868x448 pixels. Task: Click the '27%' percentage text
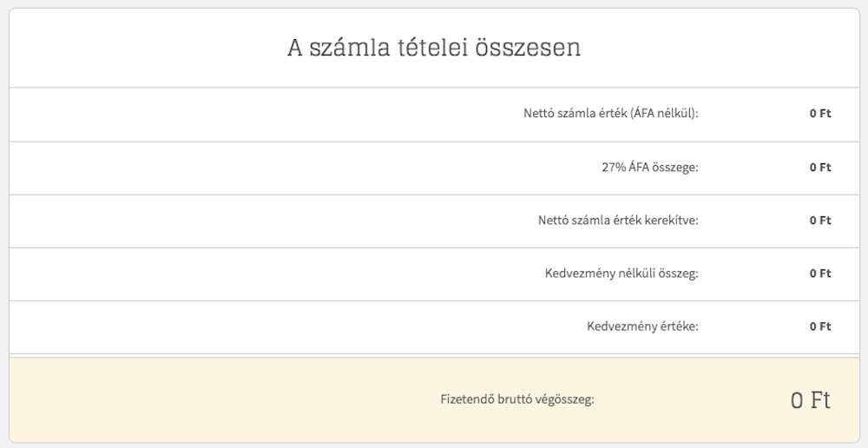pyautogui.click(x=614, y=168)
